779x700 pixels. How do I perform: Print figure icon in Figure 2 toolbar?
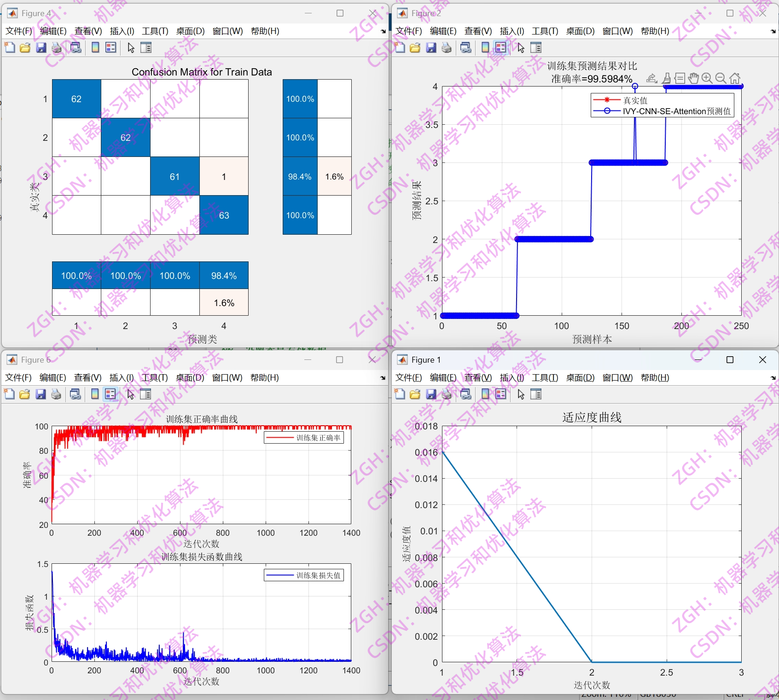(x=447, y=47)
